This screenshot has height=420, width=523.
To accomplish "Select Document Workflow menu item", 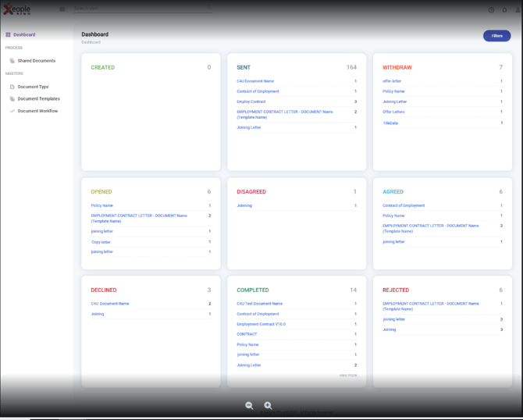I will [x=37, y=111].
